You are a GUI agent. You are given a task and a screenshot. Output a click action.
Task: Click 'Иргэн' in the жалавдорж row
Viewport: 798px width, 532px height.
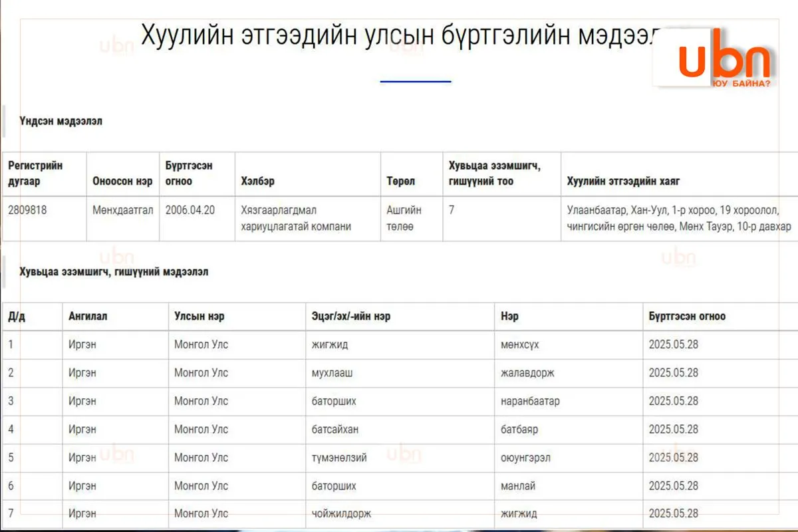tap(82, 373)
